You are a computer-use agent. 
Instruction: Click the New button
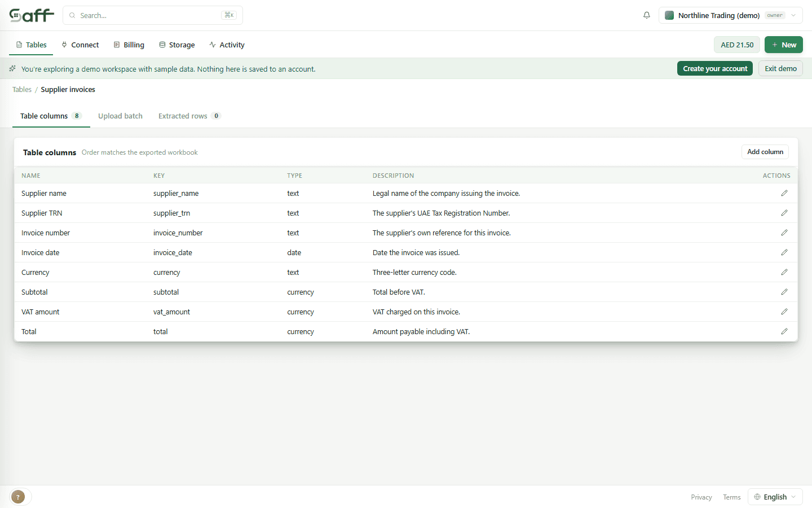(784, 45)
